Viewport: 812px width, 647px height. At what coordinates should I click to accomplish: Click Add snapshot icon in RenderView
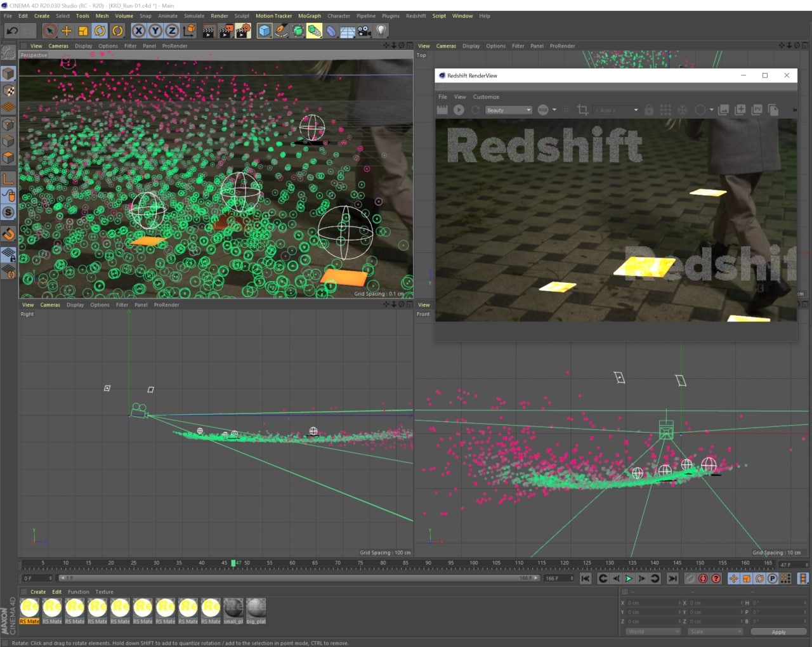tap(740, 110)
